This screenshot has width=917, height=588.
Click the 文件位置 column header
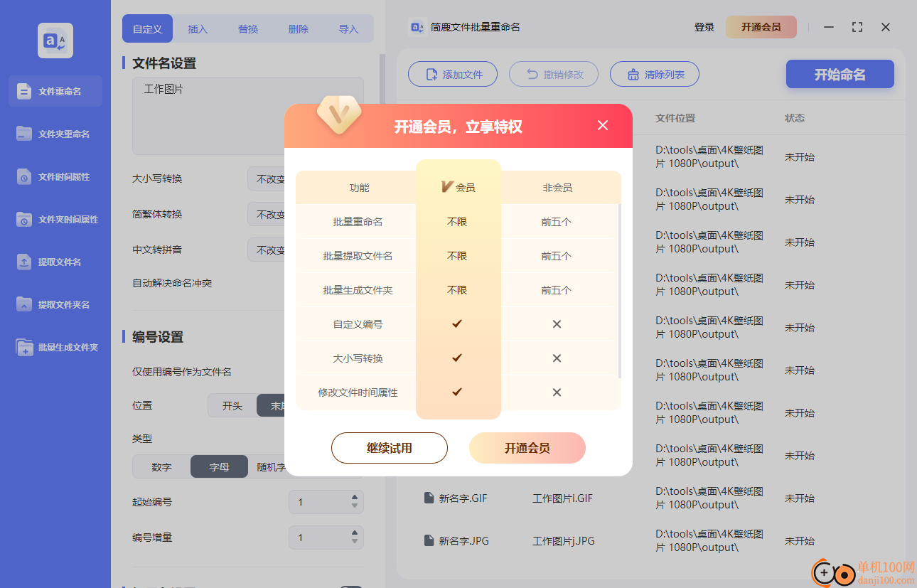coord(675,118)
